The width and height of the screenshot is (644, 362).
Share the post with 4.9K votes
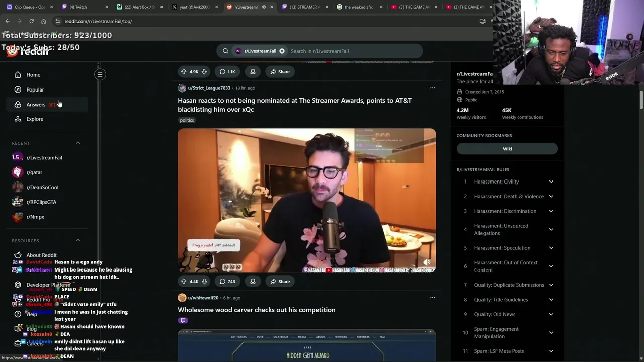click(280, 72)
